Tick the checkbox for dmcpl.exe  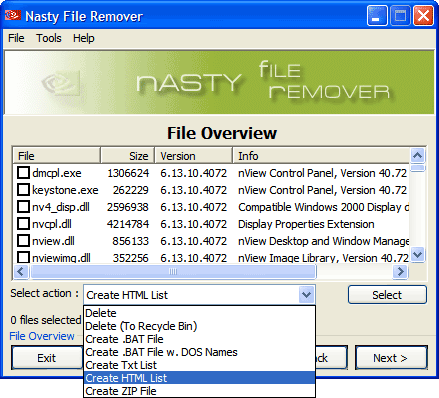point(23,173)
